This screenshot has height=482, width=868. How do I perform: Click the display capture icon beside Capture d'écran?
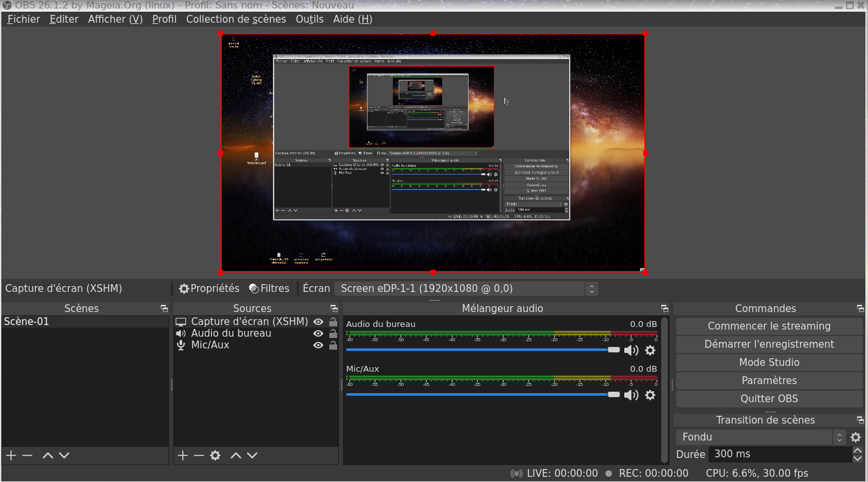point(181,322)
